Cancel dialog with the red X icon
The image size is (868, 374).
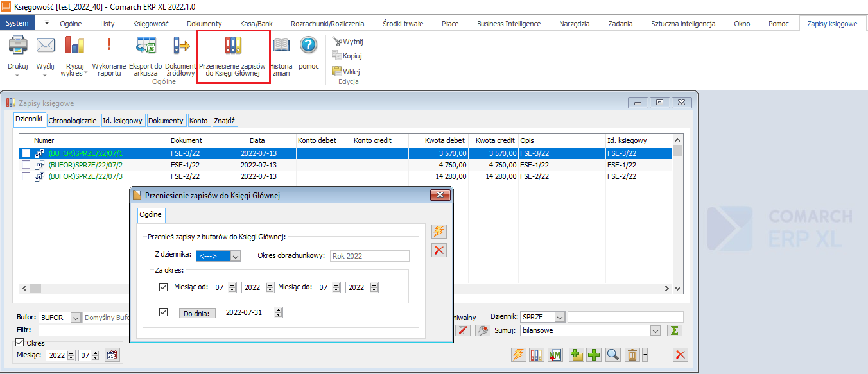[x=439, y=250]
